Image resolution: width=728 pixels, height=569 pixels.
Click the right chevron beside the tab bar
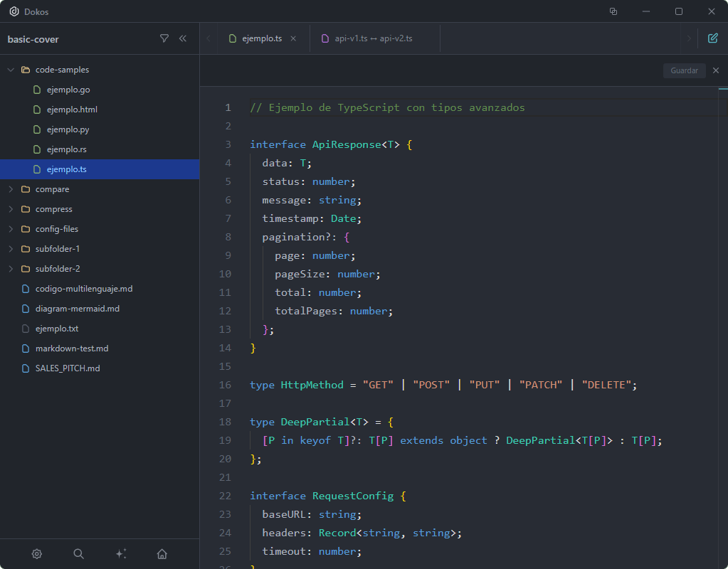point(690,38)
